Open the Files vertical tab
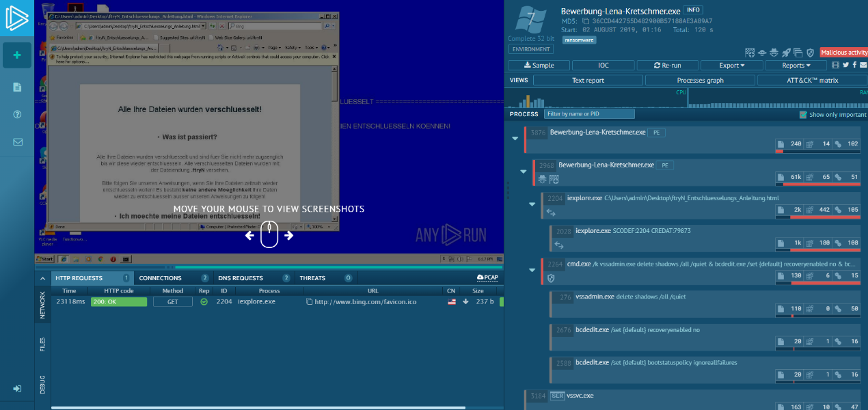 point(42,344)
